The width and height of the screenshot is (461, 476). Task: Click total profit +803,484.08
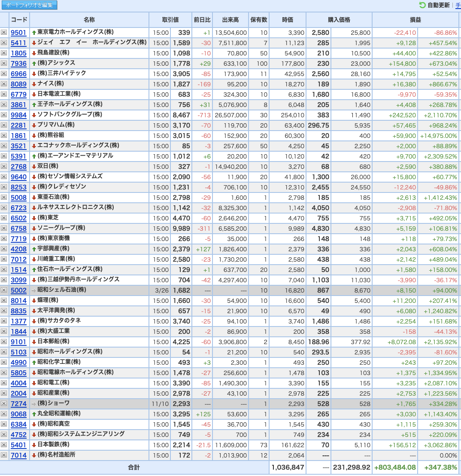coord(395,467)
